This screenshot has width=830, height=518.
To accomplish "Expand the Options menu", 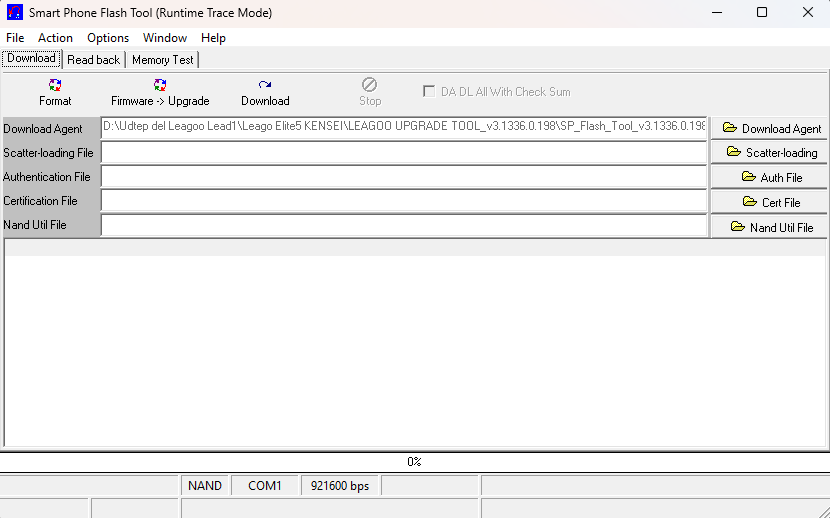I will click(108, 38).
